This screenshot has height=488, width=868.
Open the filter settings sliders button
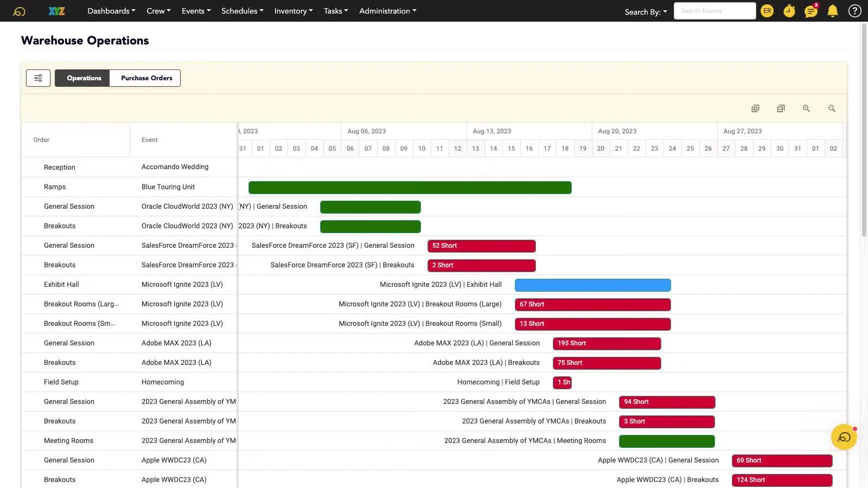click(38, 78)
